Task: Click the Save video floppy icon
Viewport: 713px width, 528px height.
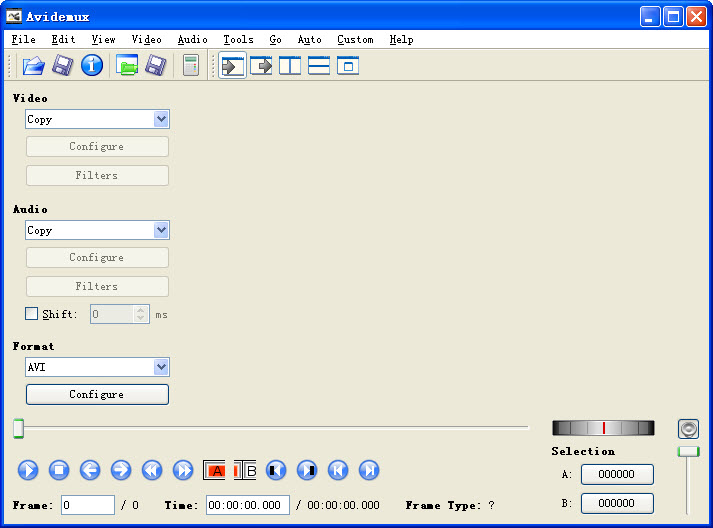Action: 63,66
